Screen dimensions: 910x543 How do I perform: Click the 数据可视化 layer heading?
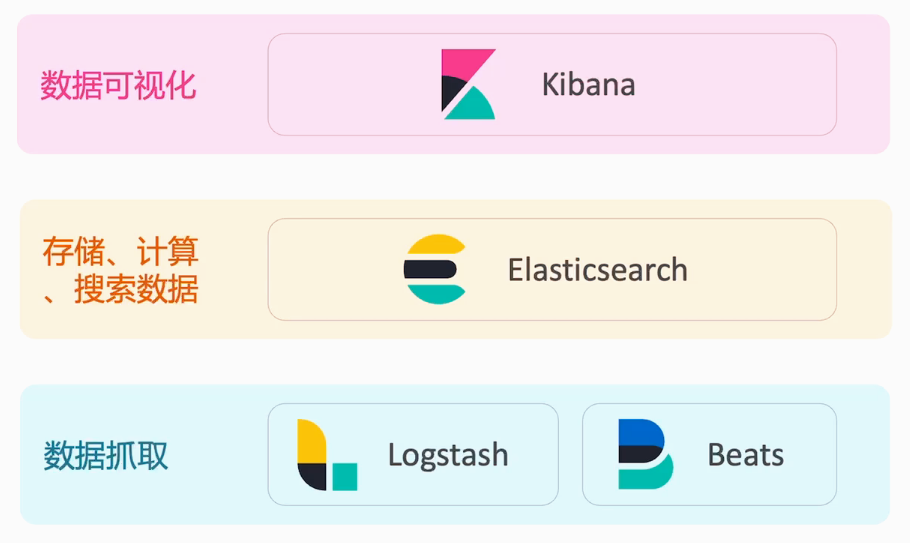[118, 85]
